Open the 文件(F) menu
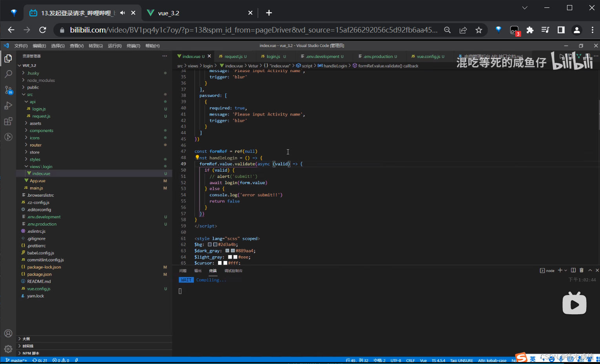Screen dimensions: 600x364 (21, 46)
